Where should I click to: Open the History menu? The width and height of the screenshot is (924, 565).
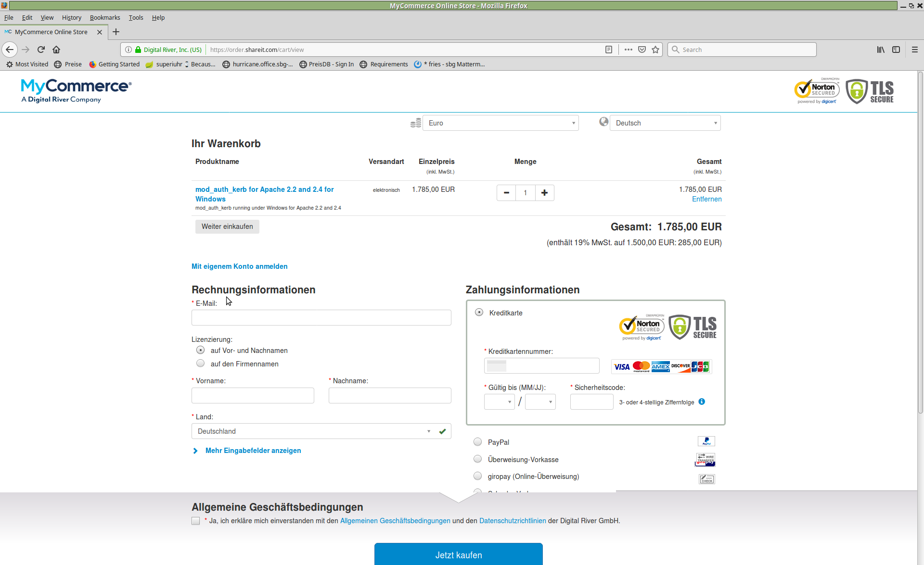(x=72, y=18)
